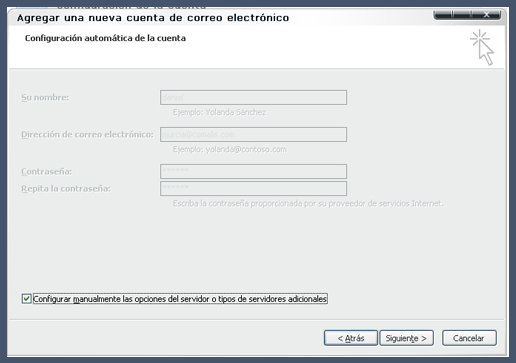The height and width of the screenshot is (363, 516).
Task: Cancel the account setup dialog
Action: 469,338
